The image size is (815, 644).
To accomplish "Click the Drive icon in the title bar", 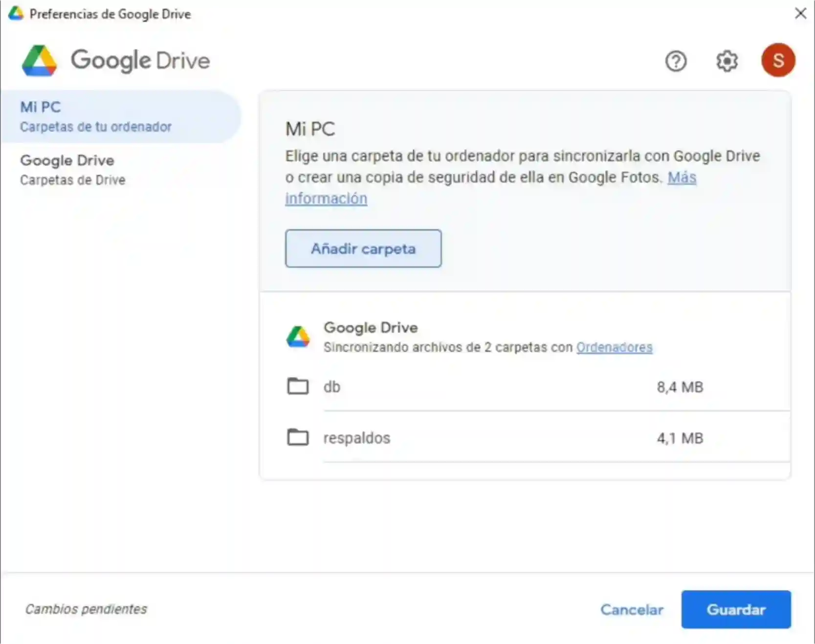I will [x=16, y=13].
